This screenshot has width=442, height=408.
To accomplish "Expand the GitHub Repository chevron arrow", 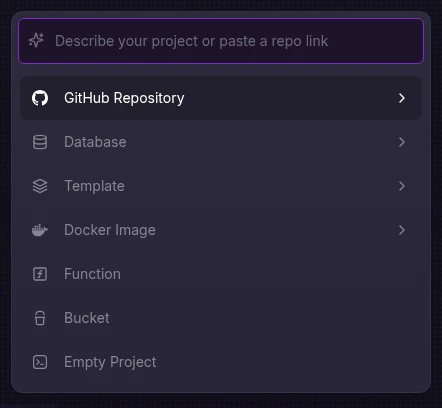I will click(x=402, y=98).
